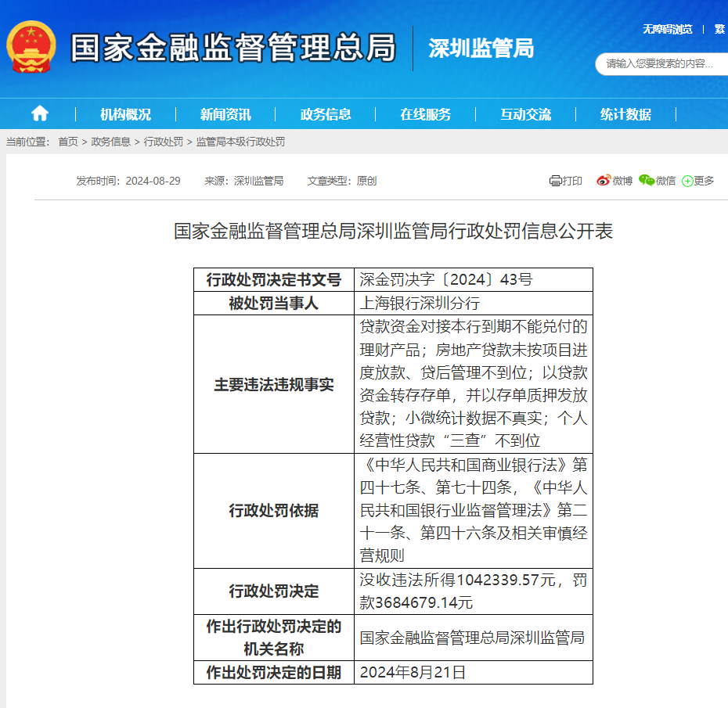Click cell 上海银行深圳分行
Screen dimensions: 728x708
tap(473, 304)
